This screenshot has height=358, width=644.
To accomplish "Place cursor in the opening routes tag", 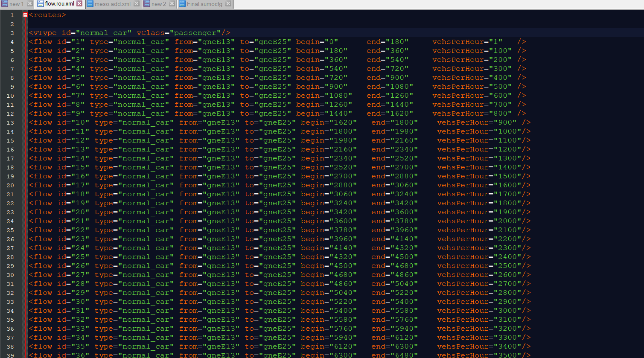I will [47, 15].
